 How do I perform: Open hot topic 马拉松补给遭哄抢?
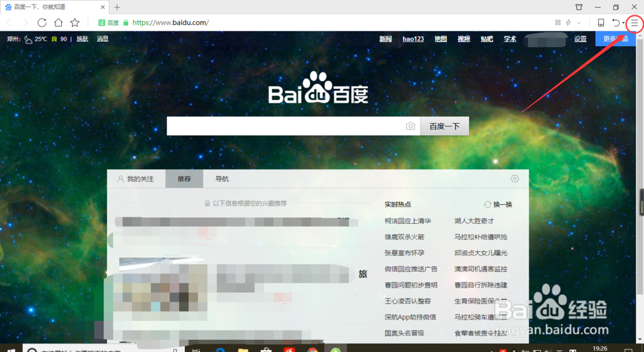(x=480, y=237)
